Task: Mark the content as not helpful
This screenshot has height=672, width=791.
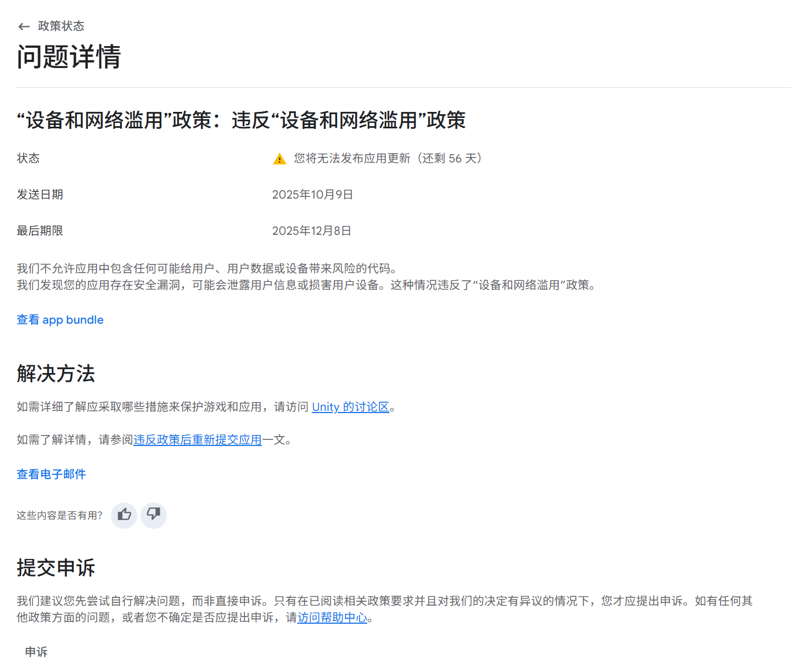Action: tap(153, 515)
